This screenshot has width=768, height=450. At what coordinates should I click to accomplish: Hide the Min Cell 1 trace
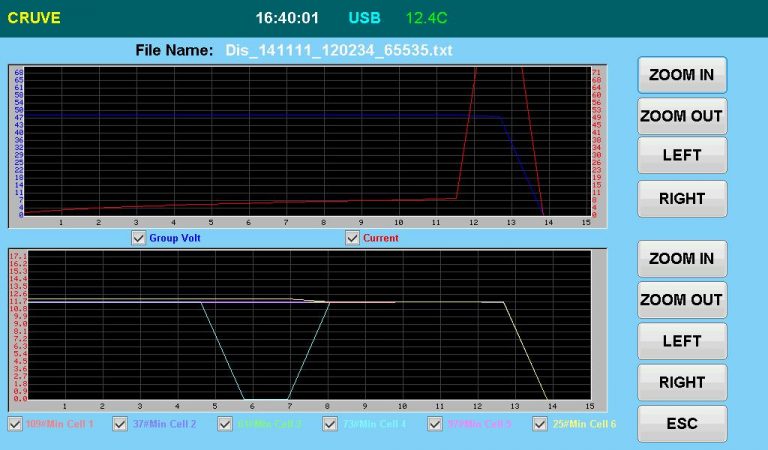point(15,424)
